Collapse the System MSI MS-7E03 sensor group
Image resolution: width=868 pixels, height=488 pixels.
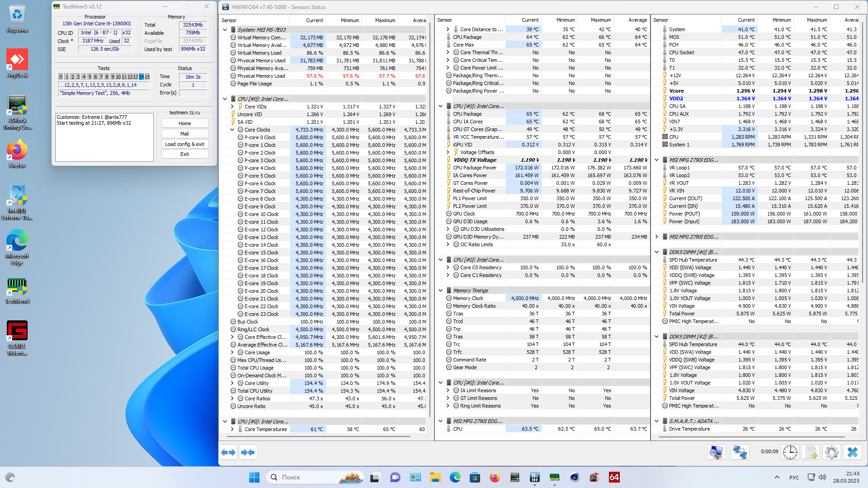[x=225, y=30]
